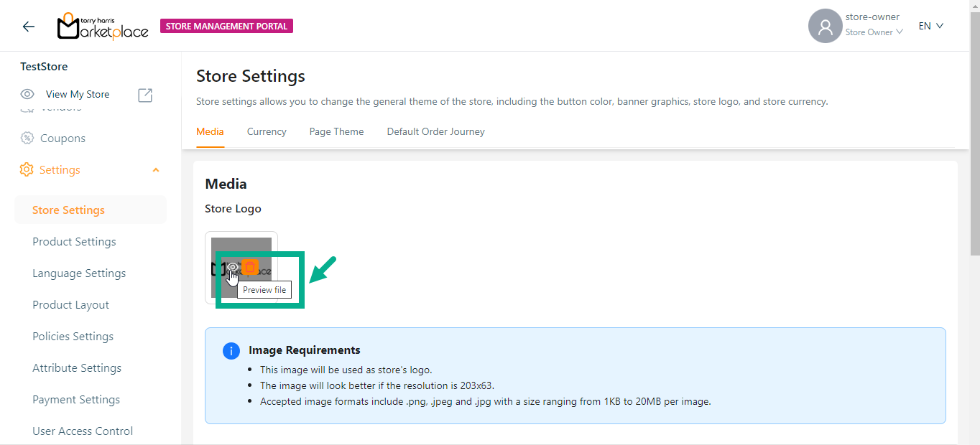Viewport: 980px width, 445px height.
Task: Click the eye icon beside View My Store
Action: point(27,95)
